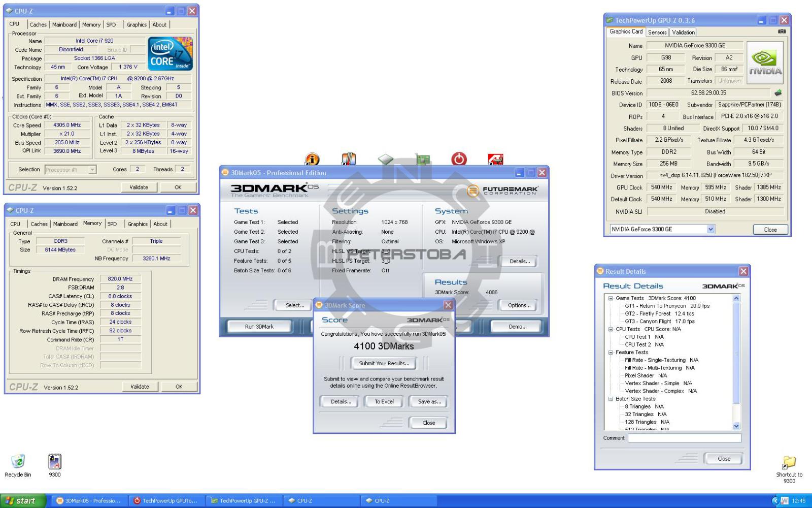Click the Windows Start button

pyautogui.click(x=23, y=500)
